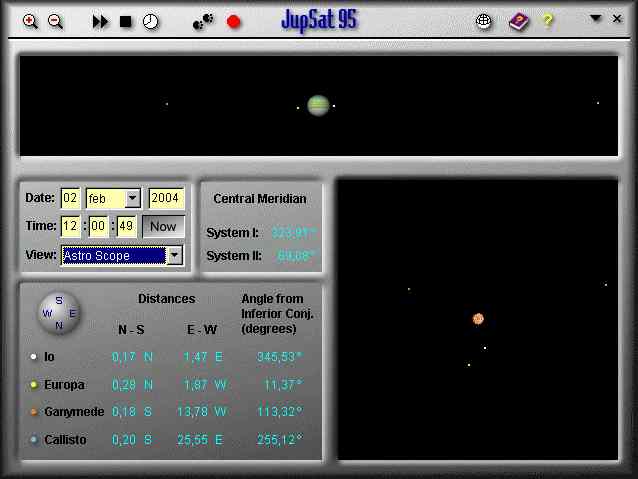Click Ganymede's N-S distance 0,18 S
This screenshot has height=479, width=638.
tap(132, 412)
